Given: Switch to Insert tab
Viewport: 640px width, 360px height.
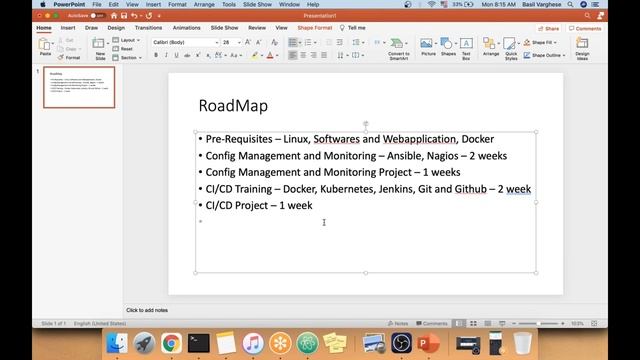Looking at the screenshot, I should [x=68, y=28].
